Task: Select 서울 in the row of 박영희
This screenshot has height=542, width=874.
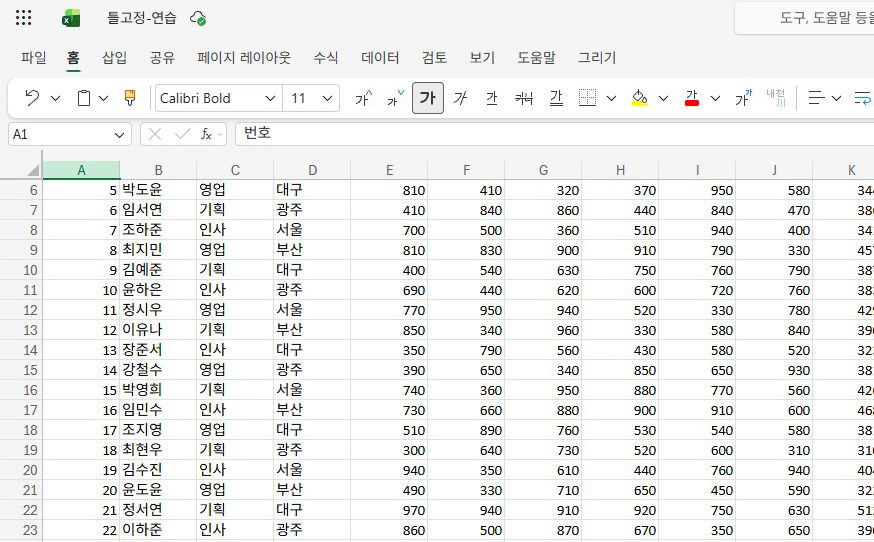Action: pos(312,390)
